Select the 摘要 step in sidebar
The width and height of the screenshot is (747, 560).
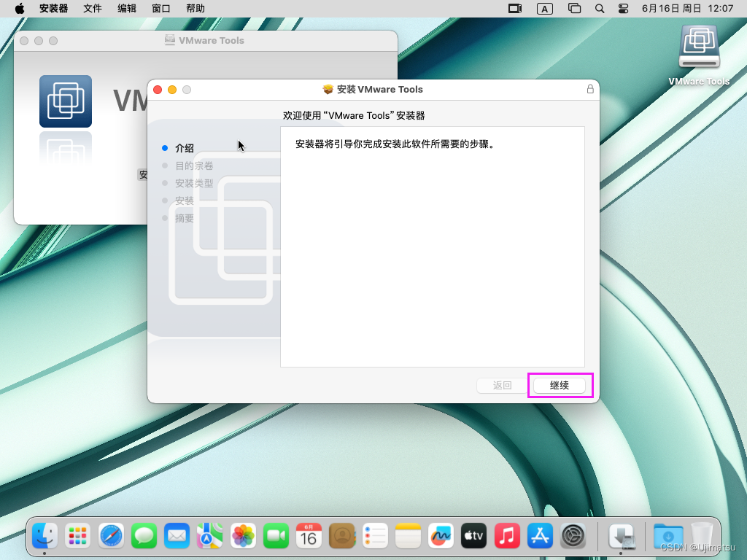(x=185, y=218)
